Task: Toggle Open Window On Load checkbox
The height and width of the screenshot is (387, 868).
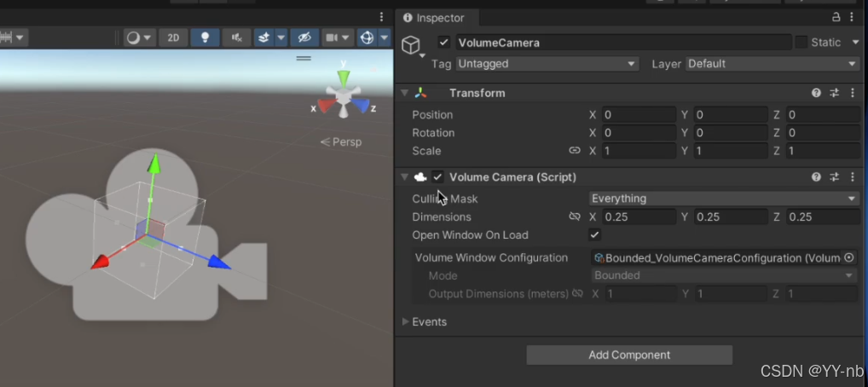Action: tap(594, 234)
